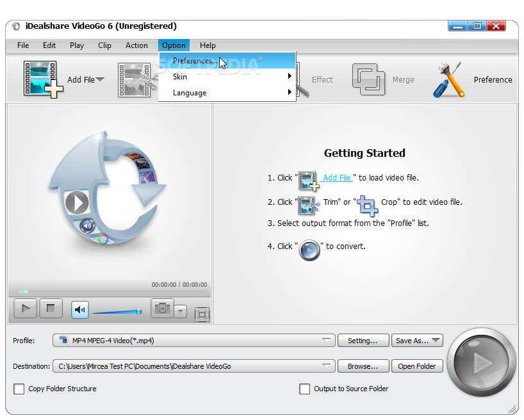Viewport: 524px width, 420px height.
Task: Open the Clip menu
Action: (x=104, y=45)
